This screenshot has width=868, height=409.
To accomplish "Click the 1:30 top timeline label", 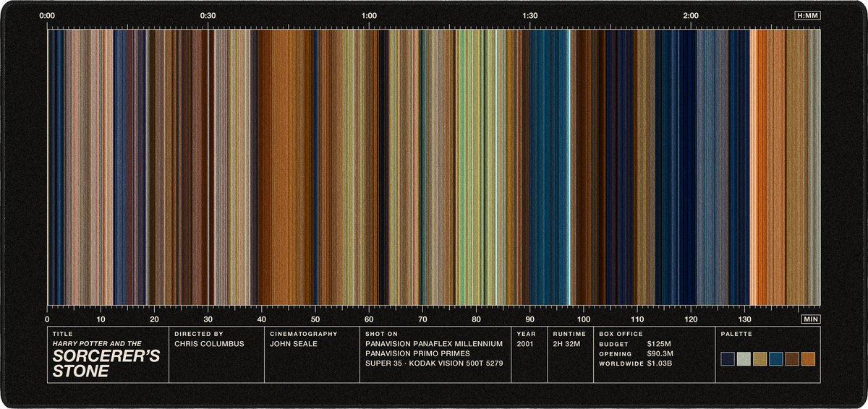I will pyautogui.click(x=529, y=15).
